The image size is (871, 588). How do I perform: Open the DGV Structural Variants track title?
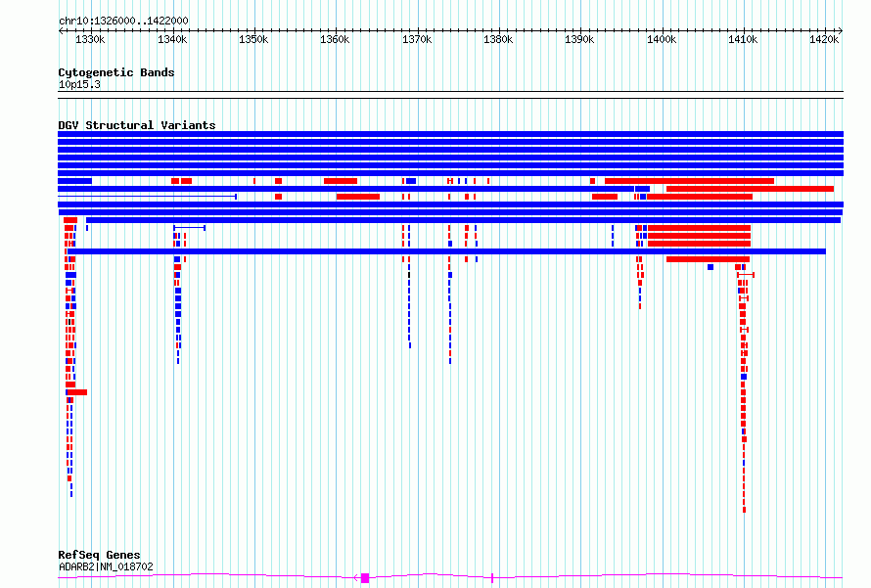137,125
